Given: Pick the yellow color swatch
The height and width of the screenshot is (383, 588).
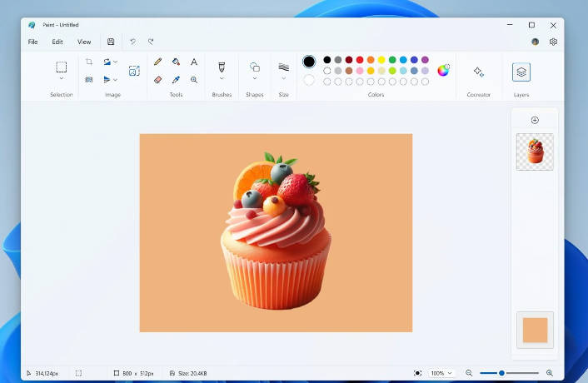Looking at the screenshot, I should point(381,60).
